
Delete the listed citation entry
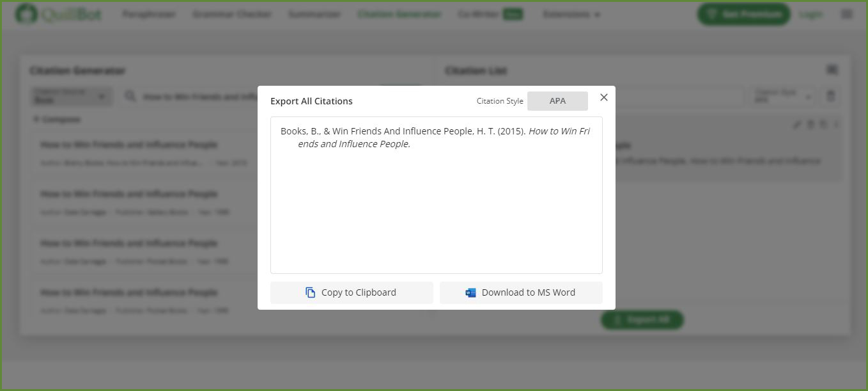(810, 125)
